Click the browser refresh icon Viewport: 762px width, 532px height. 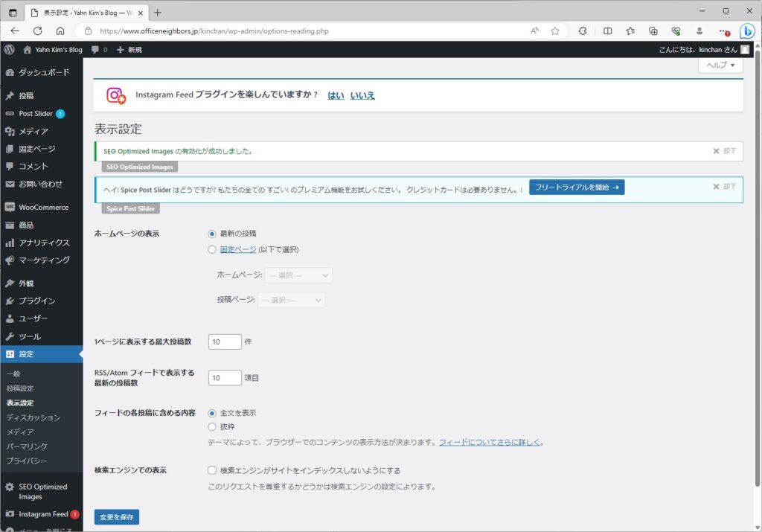36,31
